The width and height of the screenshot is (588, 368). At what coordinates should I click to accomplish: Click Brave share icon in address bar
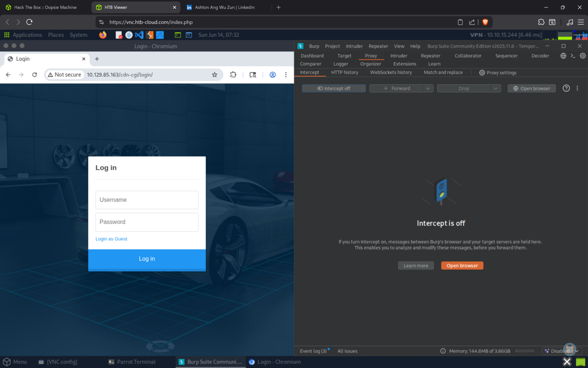pyautogui.click(x=472, y=22)
